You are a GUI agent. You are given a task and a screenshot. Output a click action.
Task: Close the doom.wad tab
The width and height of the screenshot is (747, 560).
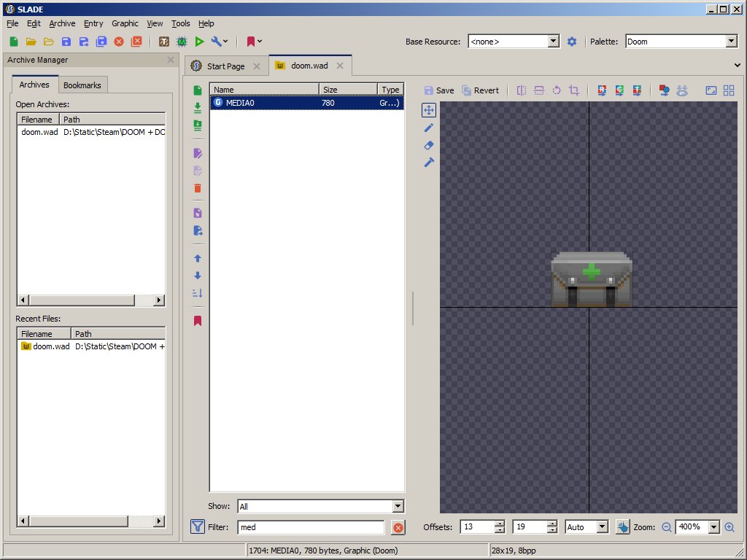coord(340,66)
